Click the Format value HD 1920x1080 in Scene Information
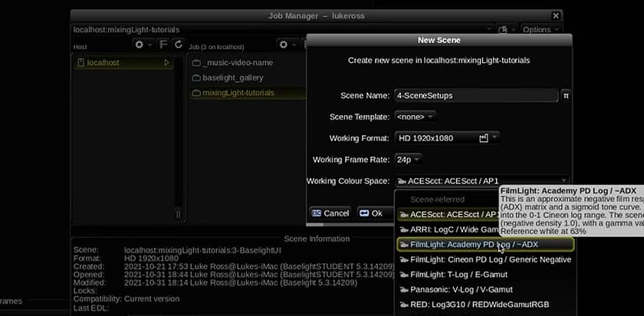 [x=151, y=258]
